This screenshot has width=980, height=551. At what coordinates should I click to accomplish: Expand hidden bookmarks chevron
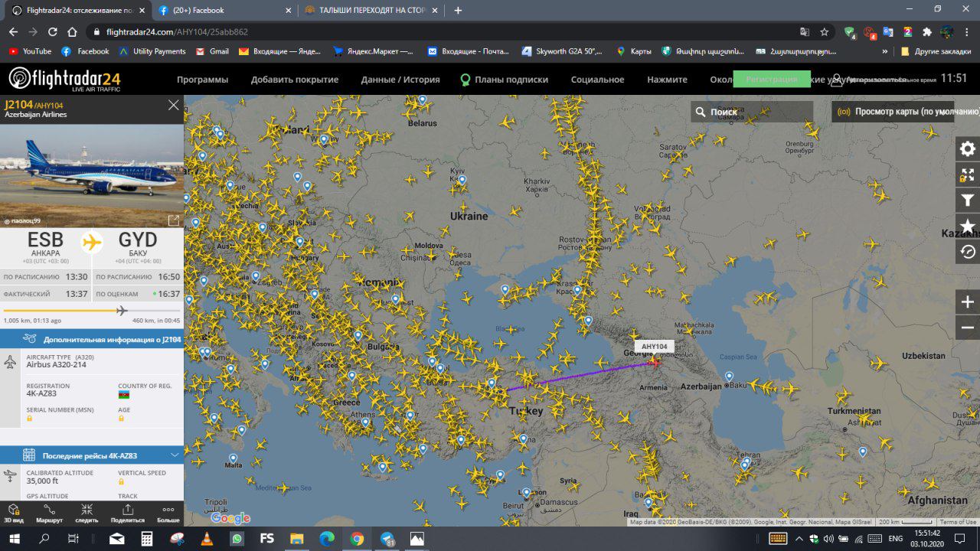click(885, 51)
